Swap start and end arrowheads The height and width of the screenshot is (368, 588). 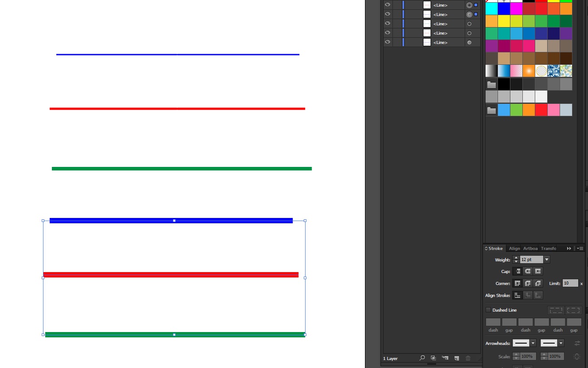click(x=577, y=343)
